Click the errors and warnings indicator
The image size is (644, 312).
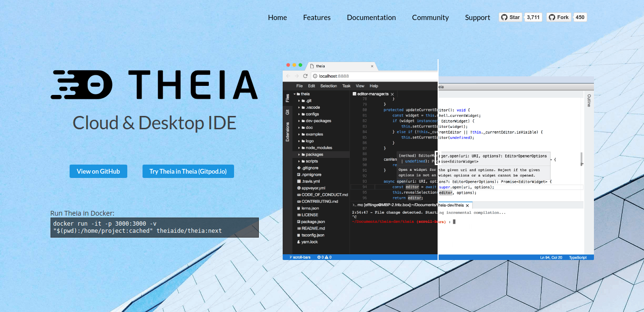click(x=325, y=257)
